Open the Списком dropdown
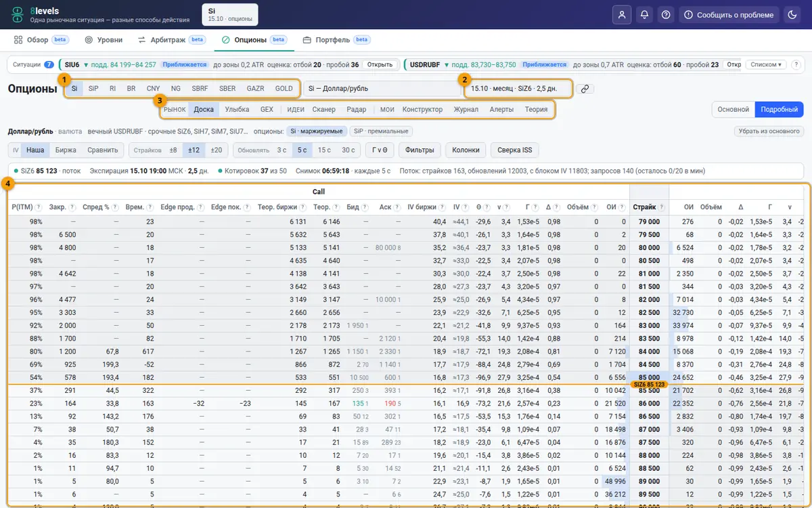Viewport: 812px width, 508px height. tap(765, 64)
